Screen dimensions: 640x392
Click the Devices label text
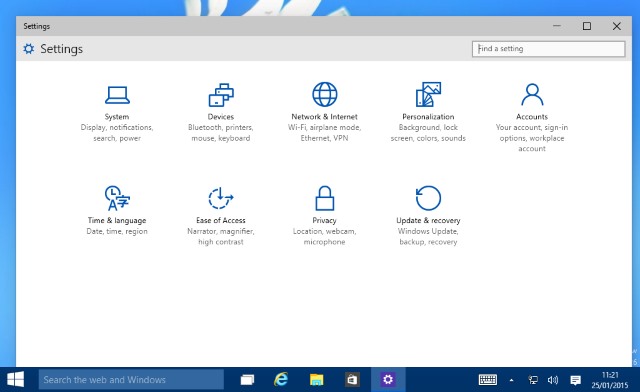[221, 117]
